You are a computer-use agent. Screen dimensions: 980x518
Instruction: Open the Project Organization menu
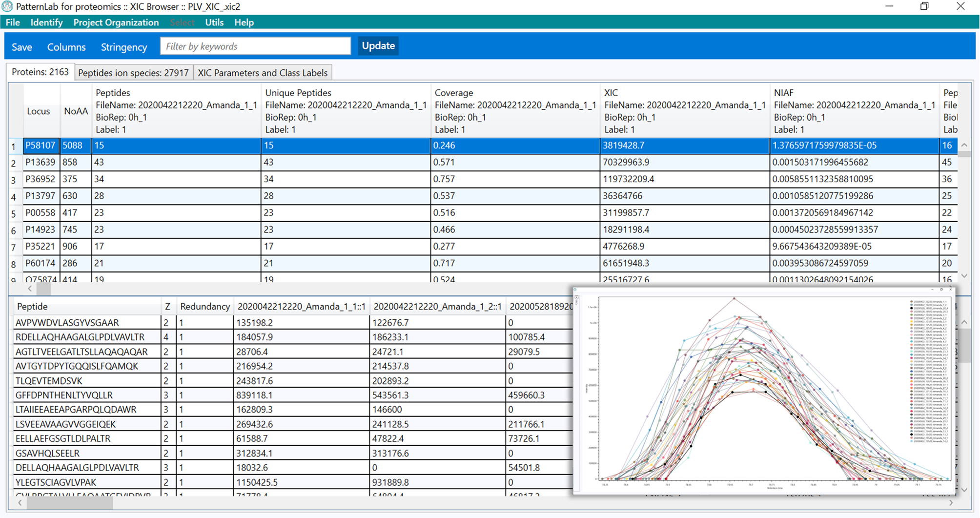tap(116, 22)
